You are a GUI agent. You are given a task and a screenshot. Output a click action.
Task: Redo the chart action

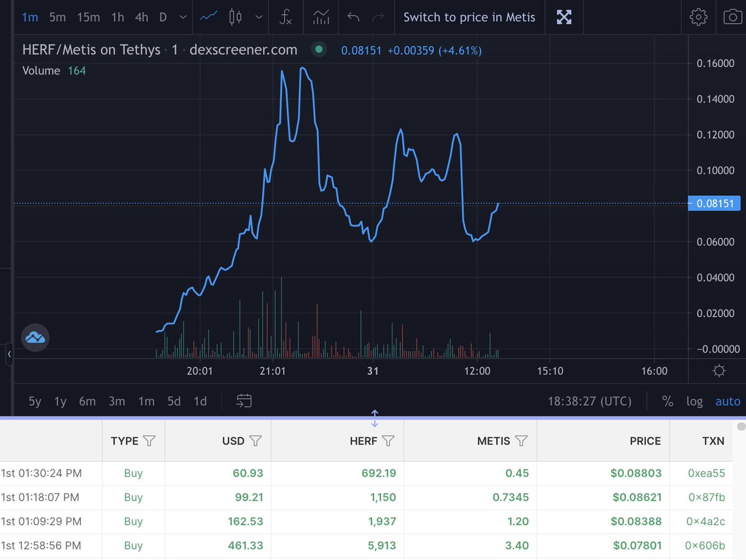pos(378,17)
